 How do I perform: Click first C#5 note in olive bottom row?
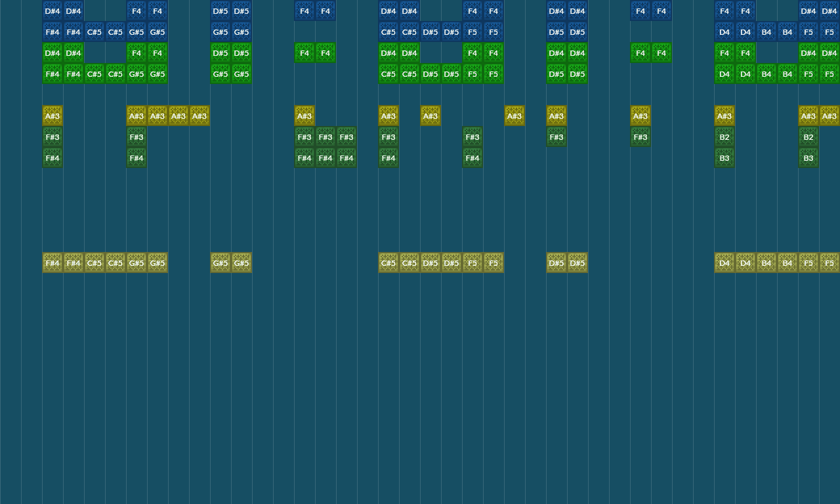click(94, 263)
